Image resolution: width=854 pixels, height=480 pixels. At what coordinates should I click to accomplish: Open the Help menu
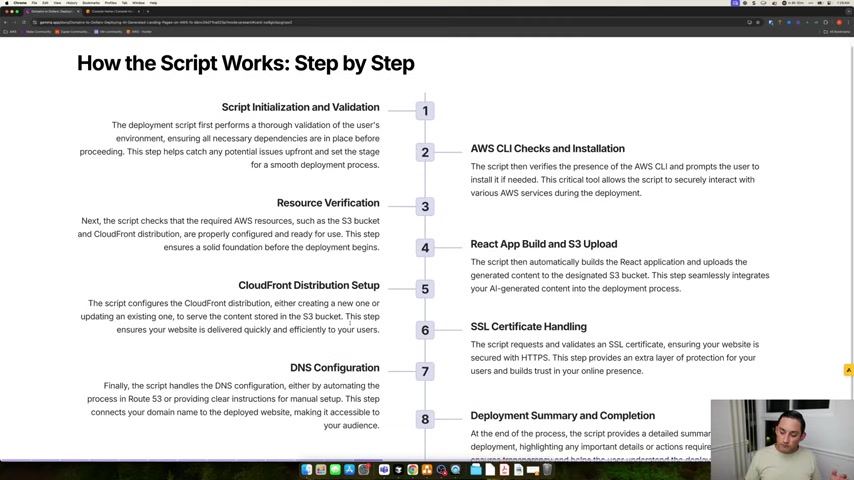tap(154, 3)
